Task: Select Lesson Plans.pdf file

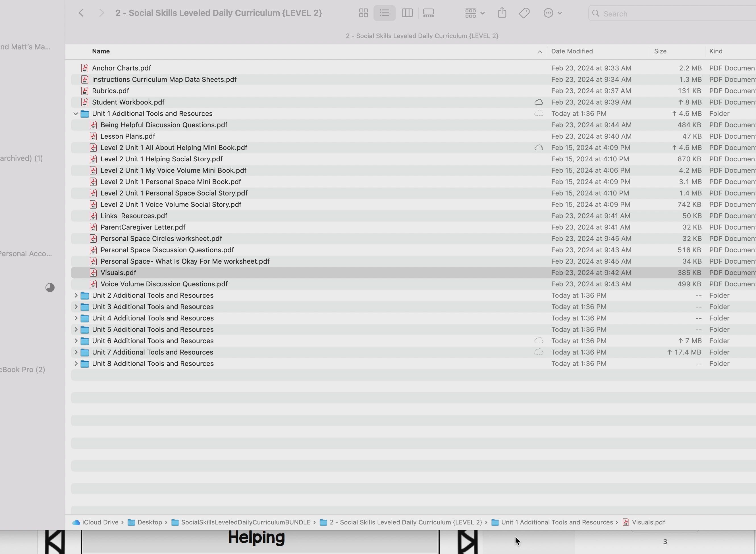Action: coord(127,136)
